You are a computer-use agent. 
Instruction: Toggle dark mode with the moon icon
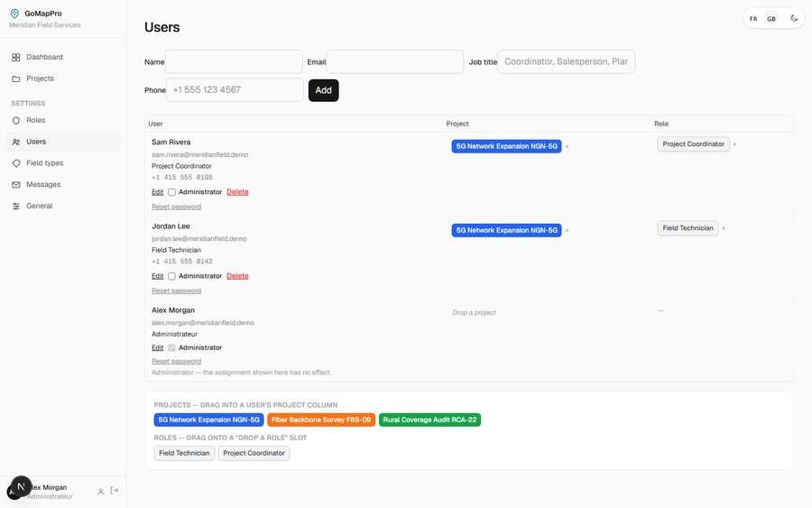click(x=794, y=19)
